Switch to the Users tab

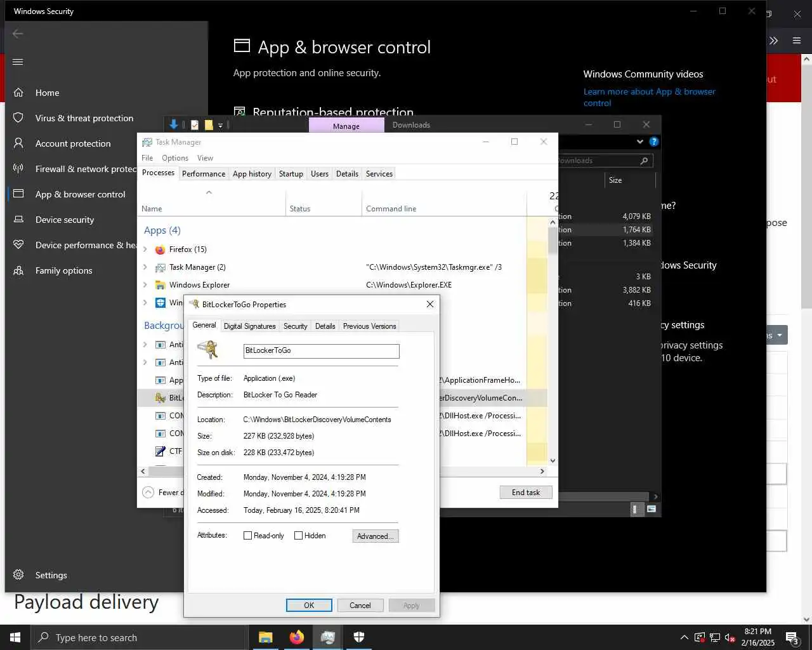click(x=320, y=174)
